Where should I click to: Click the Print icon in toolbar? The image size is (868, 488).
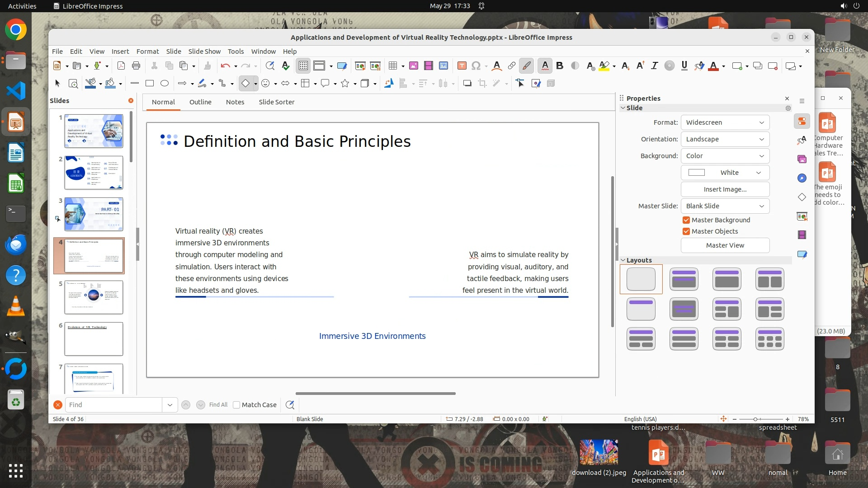click(136, 66)
